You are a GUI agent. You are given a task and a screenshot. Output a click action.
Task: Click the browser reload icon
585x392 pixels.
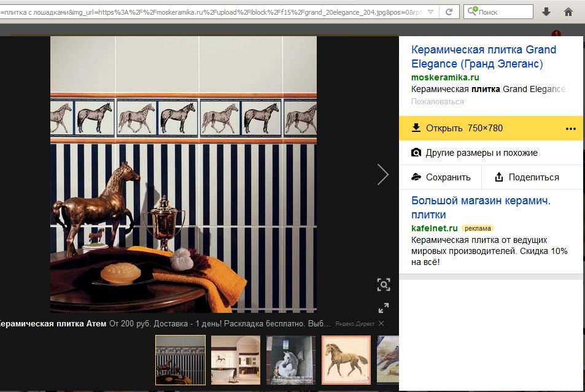(449, 12)
